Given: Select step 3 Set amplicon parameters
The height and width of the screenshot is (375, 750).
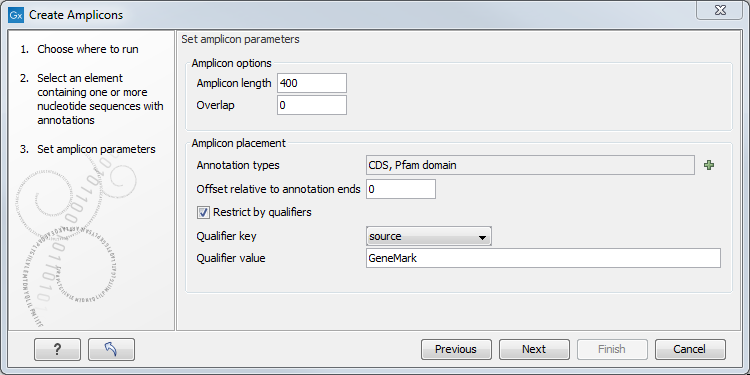Looking at the screenshot, I should 88,149.
